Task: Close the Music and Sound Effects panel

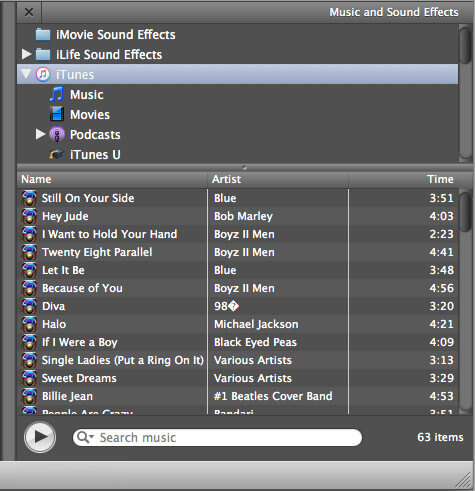Action: 29,12
